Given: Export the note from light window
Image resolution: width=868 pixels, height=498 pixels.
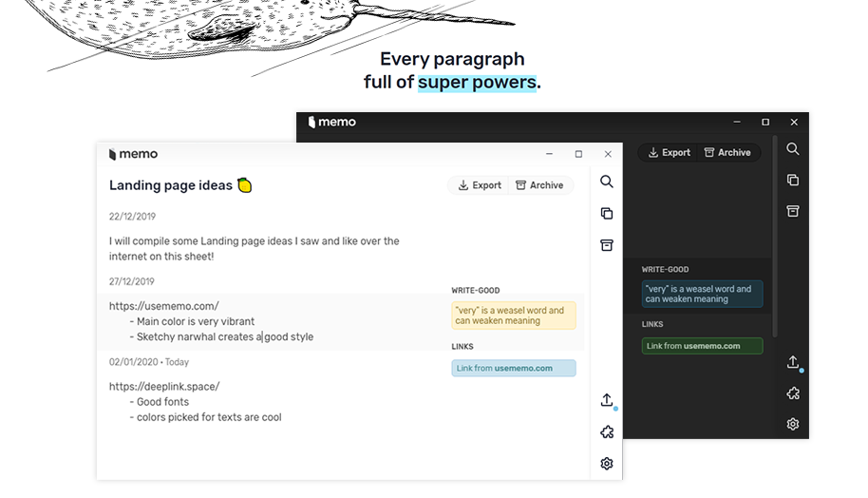Looking at the screenshot, I should (x=480, y=185).
